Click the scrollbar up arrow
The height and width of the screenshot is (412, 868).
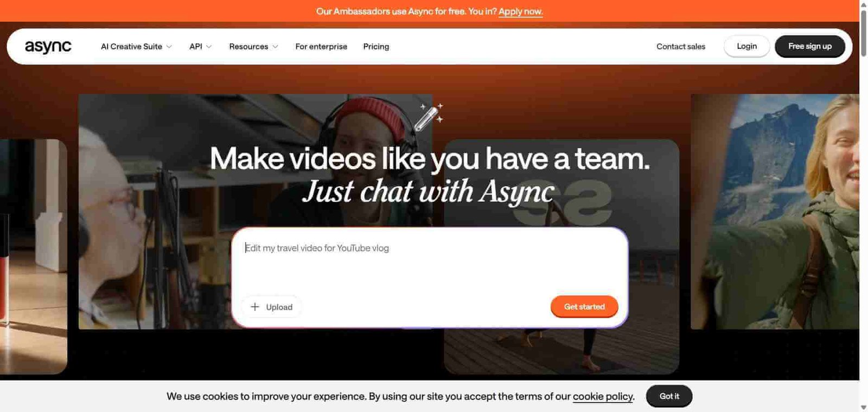tap(864, 4)
